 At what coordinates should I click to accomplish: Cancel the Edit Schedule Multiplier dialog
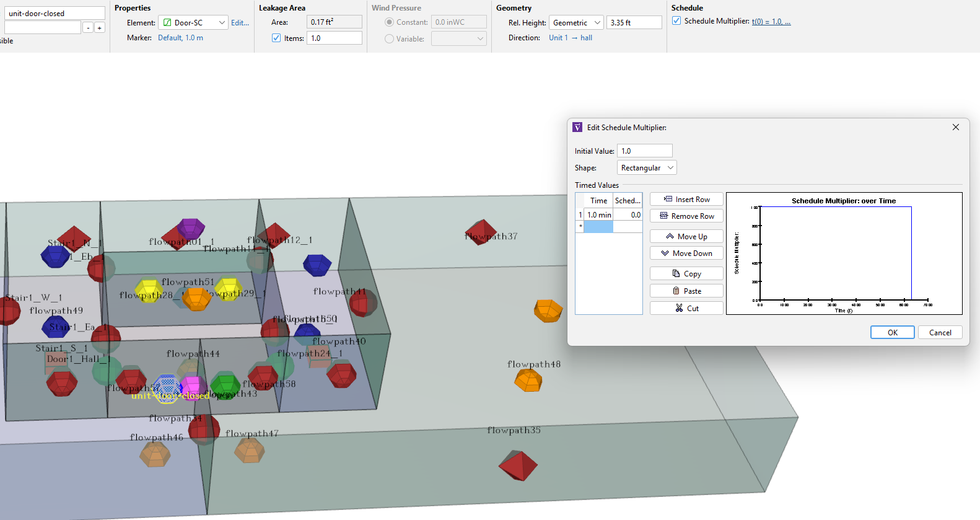click(x=940, y=333)
